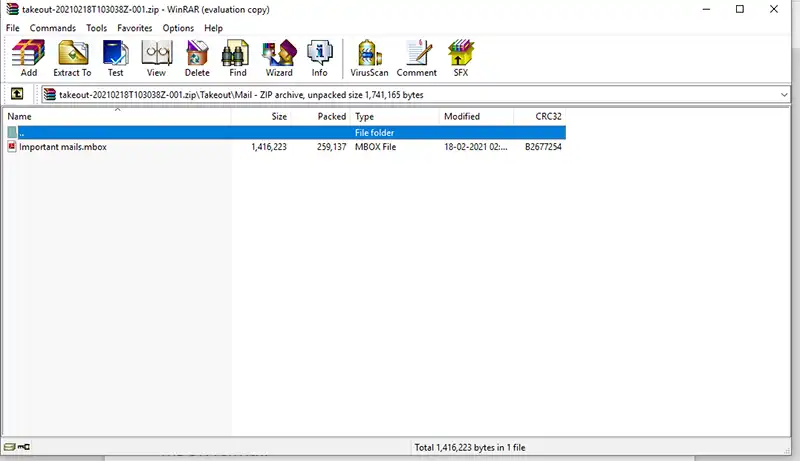Open the File menu

(x=13, y=28)
